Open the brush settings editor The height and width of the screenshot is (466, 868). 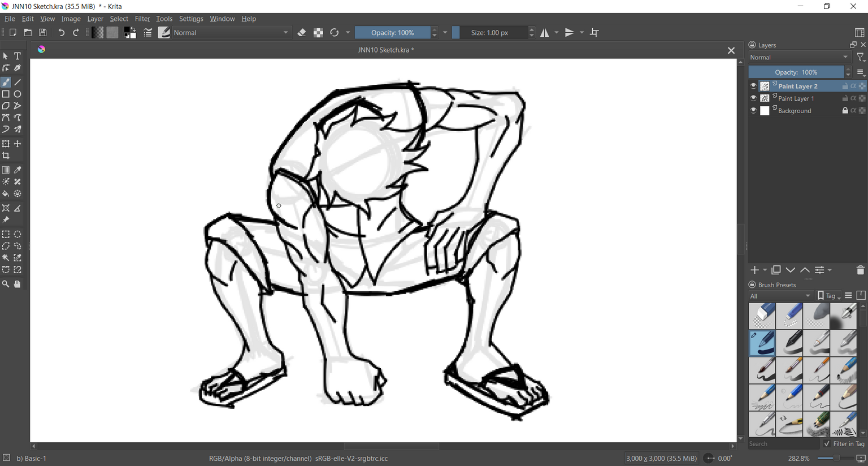(x=147, y=33)
